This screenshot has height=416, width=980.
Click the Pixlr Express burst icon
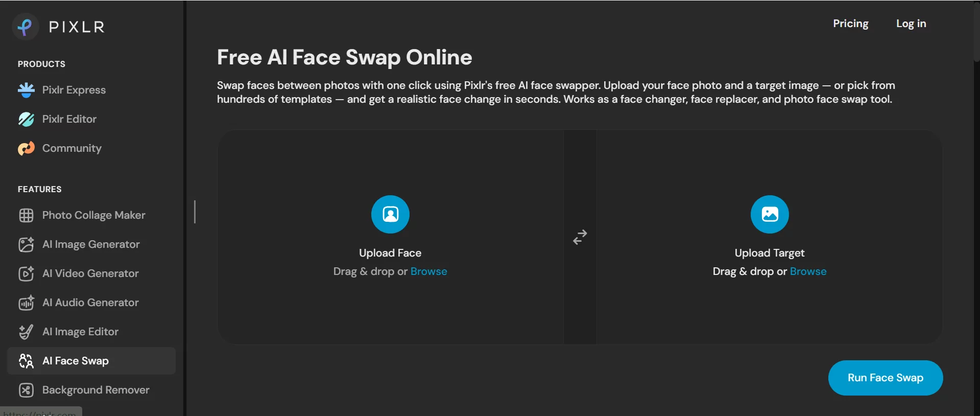26,90
